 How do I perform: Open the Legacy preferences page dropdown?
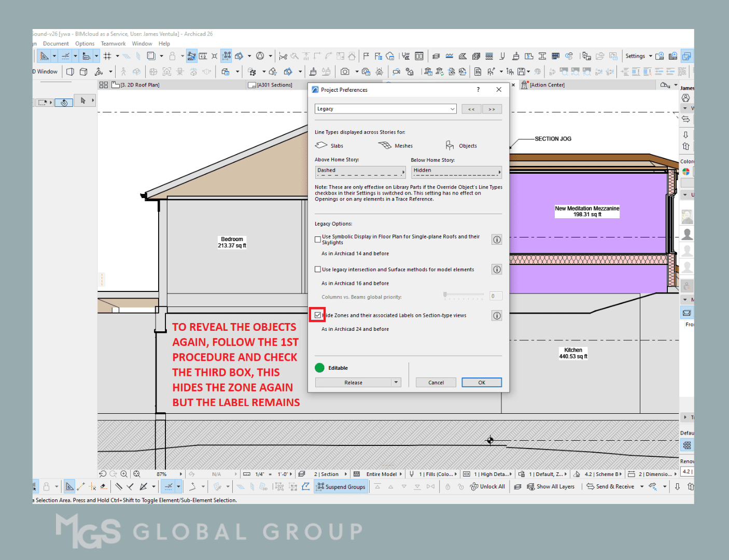click(x=385, y=108)
